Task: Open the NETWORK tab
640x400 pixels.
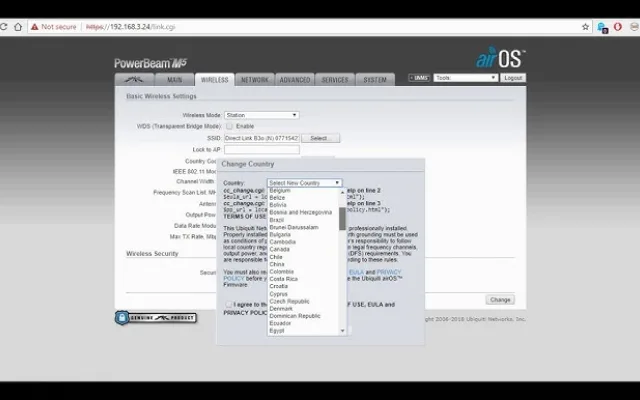Action: 255,80
